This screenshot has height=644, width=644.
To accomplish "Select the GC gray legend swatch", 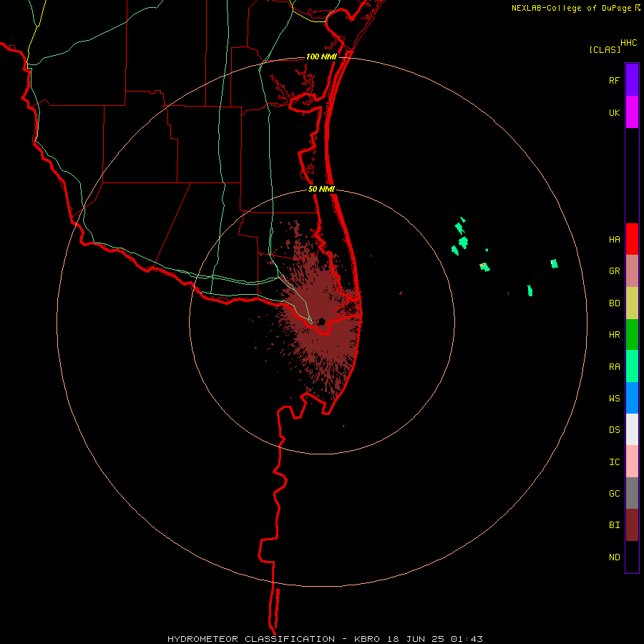I will pos(632,493).
